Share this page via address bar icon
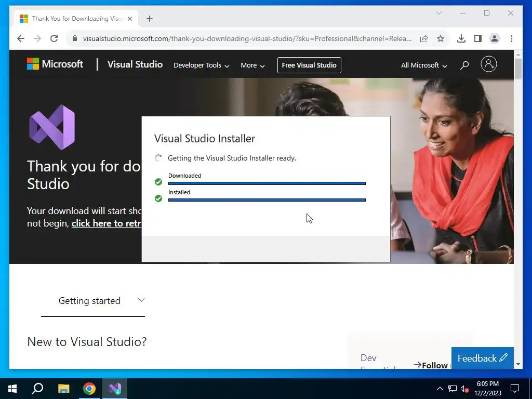 pos(424,38)
